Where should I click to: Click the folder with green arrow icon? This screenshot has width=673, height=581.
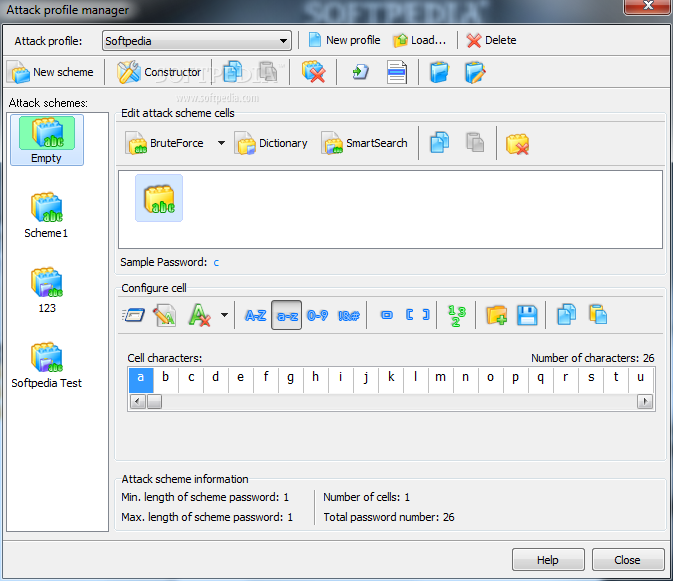(361, 72)
